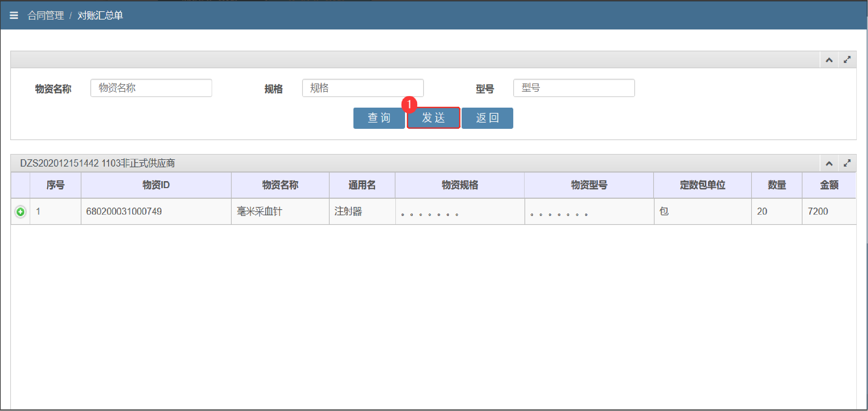The width and height of the screenshot is (868, 411).
Task: Expand row 1 with green plus icon
Action: coord(21,212)
